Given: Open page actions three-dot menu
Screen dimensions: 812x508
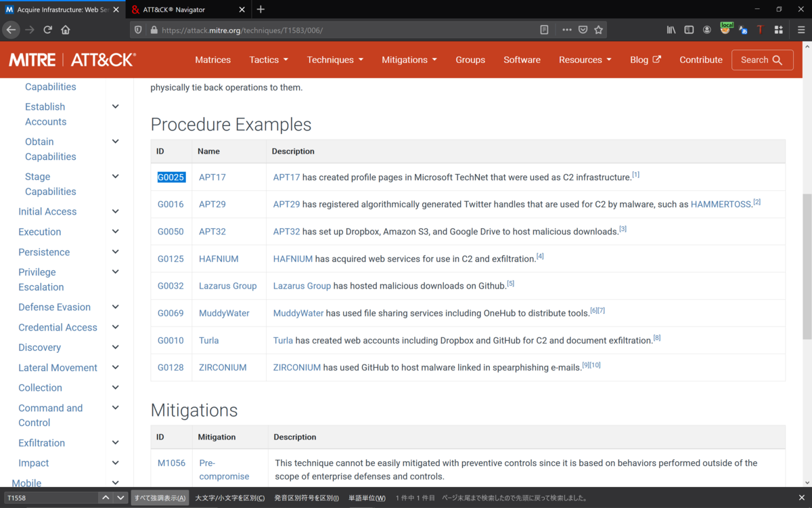Looking at the screenshot, I should (567, 30).
